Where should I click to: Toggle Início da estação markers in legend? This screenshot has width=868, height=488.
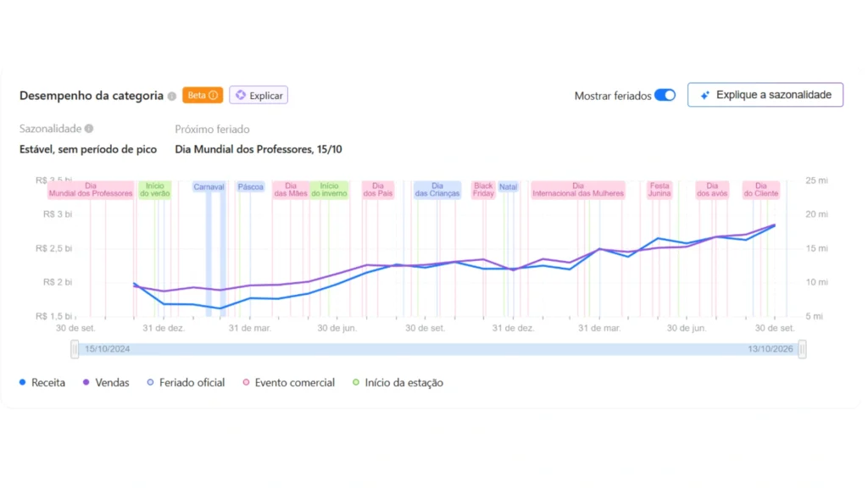pos(398,382)
